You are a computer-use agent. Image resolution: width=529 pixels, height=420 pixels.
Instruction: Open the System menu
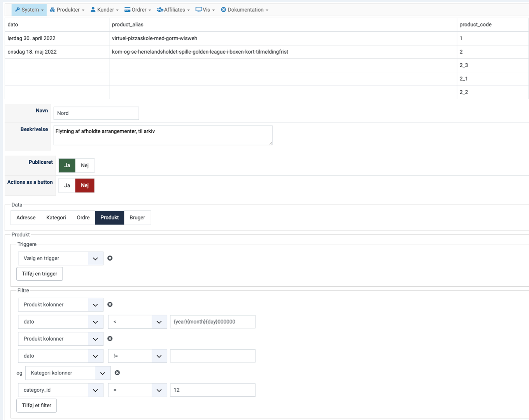pyautogui.click(x=29, y=10)
